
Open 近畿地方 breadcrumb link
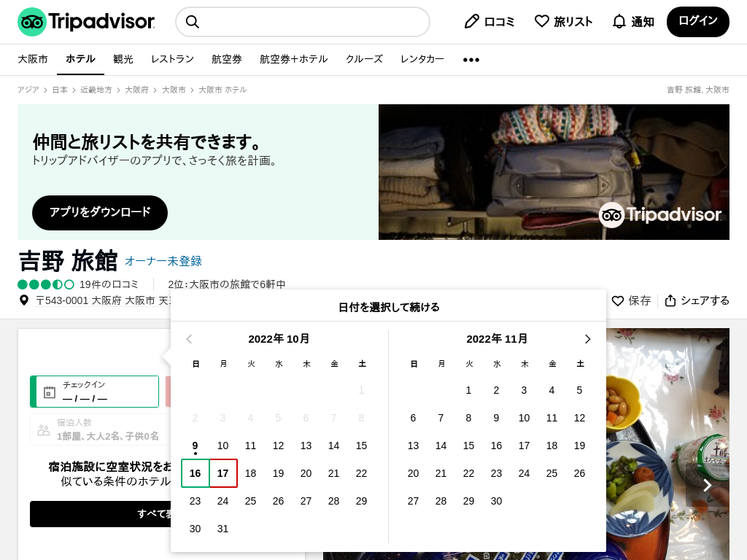point(96,90)
